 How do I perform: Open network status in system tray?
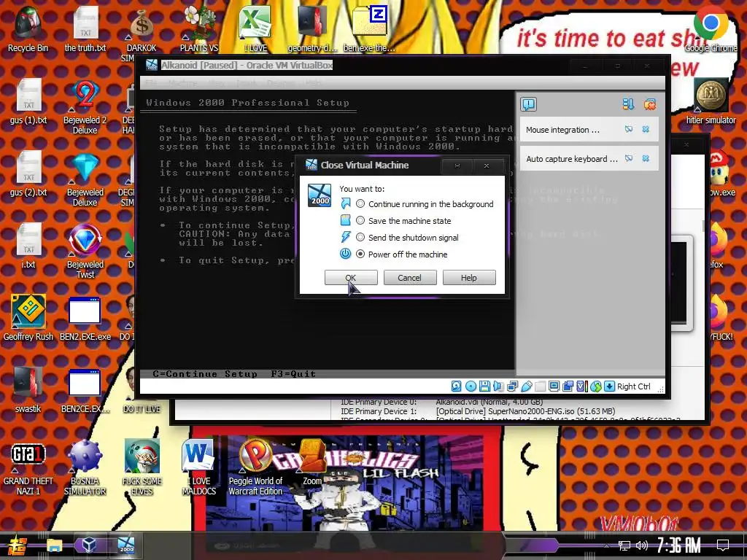coord(624,545)
